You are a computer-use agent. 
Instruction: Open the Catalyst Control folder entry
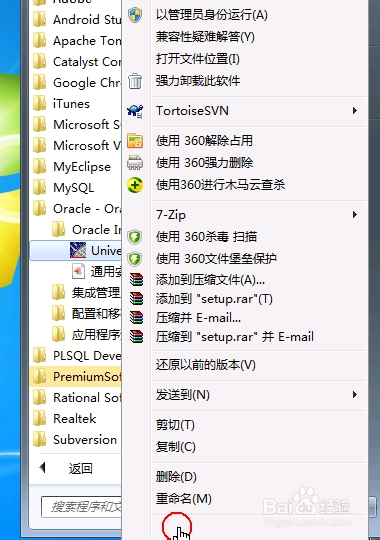[x=76, y=62]
